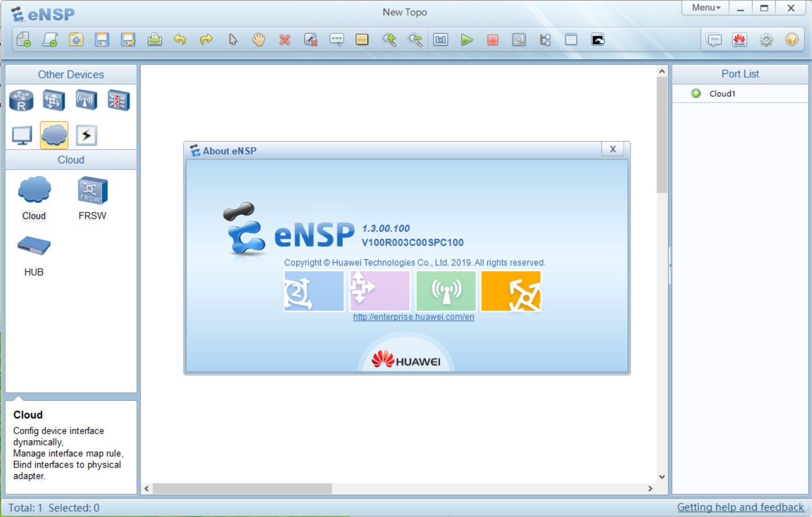Undo the last action

pyautogui.click(x=180, y=39)
